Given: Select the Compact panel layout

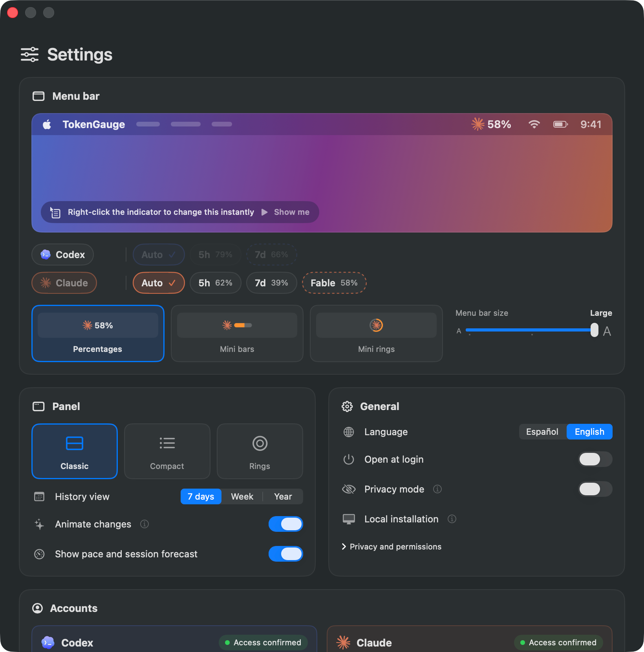Looking at the screenshot, I should click(167, 451).
